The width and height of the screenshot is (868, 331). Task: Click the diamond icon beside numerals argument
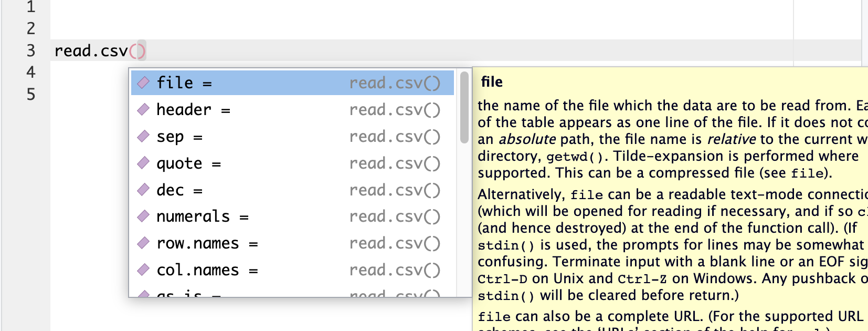(x=143, y=216)
